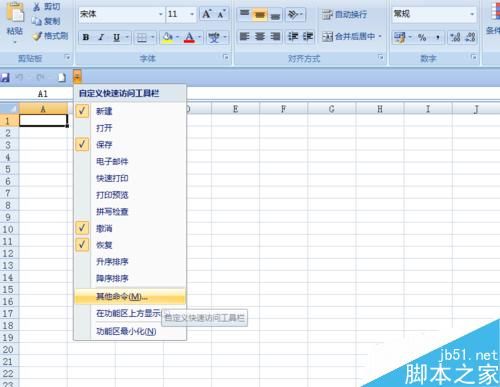Open the Font group dialog launcher

226,57
